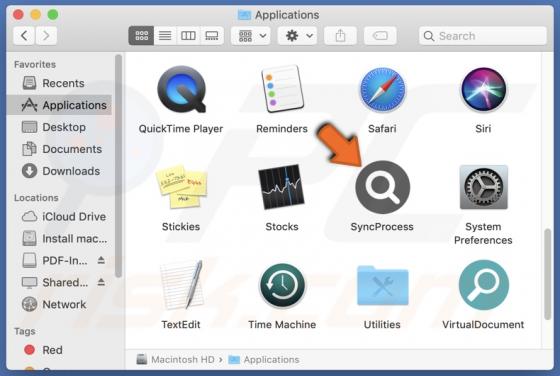Click into the Search field
Viewport: 560px width, 376px height.
(x=483, y=36)
